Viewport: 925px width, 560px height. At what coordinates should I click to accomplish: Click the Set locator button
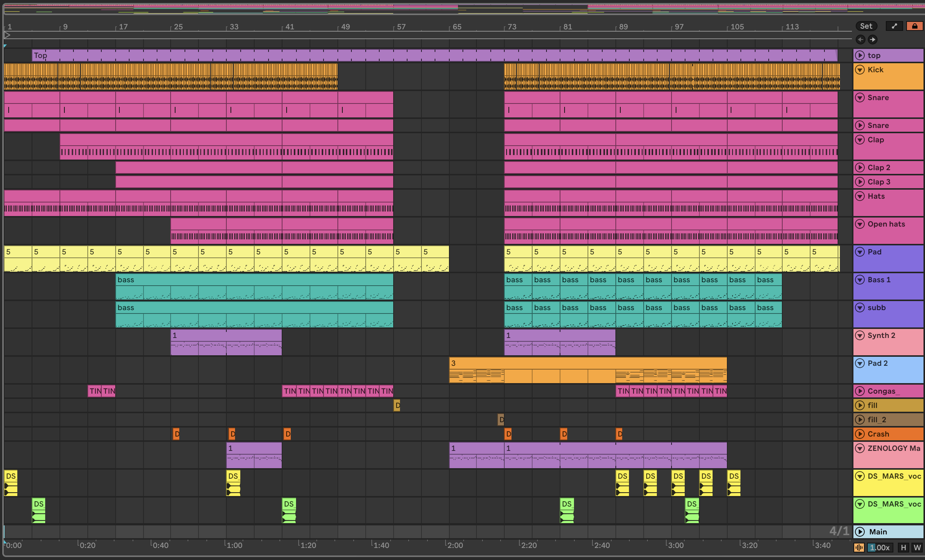pos(866,26)
